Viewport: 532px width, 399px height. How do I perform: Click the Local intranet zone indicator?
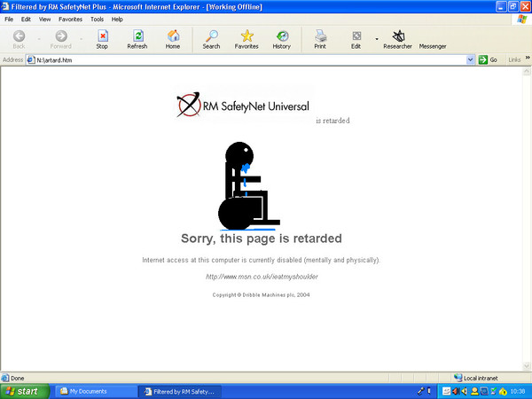476,378
